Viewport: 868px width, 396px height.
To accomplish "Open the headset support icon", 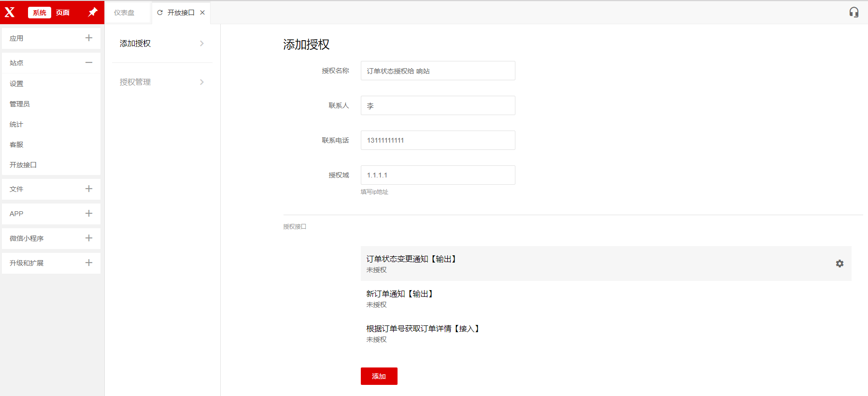I will [854, 13].
